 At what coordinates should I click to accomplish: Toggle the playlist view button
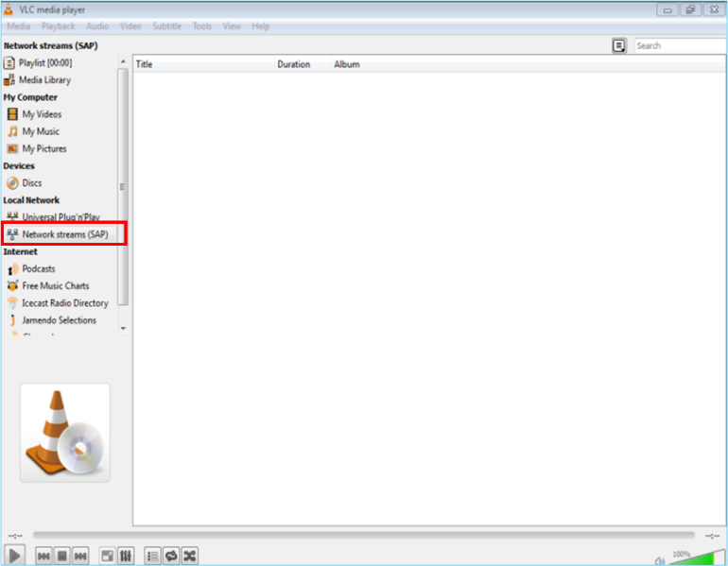[x=152, y=556]
